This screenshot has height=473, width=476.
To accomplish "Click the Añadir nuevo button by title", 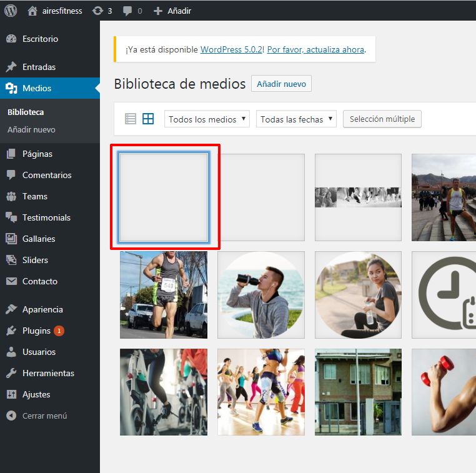I will (281, 84).
